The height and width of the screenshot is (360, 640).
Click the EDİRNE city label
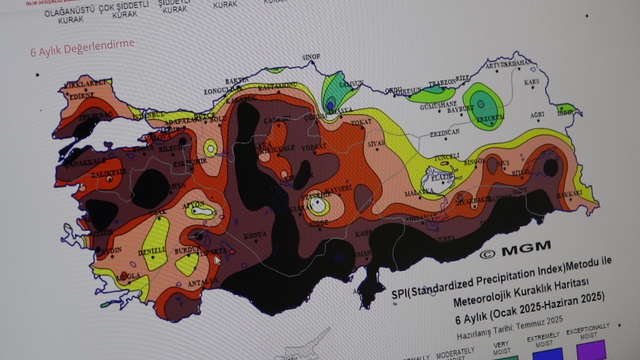82,97
